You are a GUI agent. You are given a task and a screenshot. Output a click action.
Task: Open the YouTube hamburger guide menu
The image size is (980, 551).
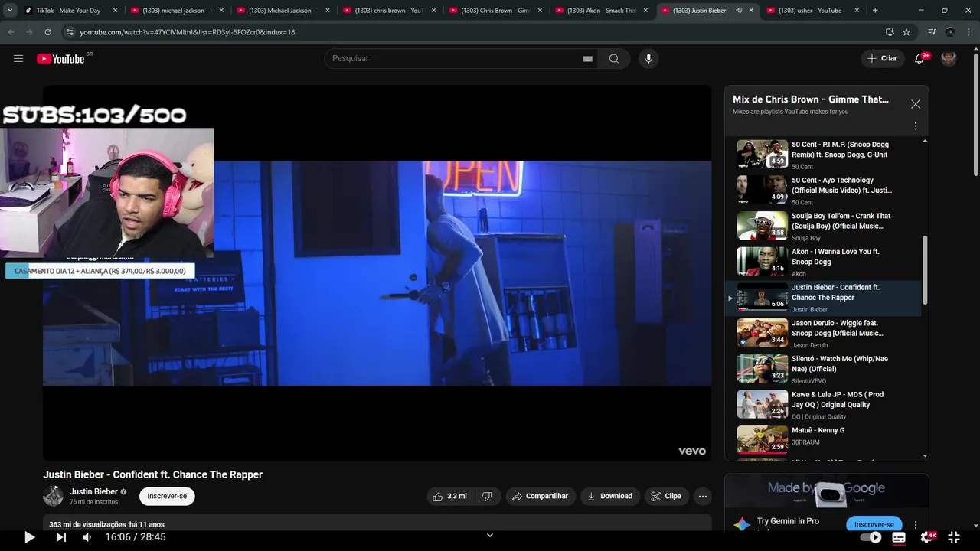(x=18, y=58)
